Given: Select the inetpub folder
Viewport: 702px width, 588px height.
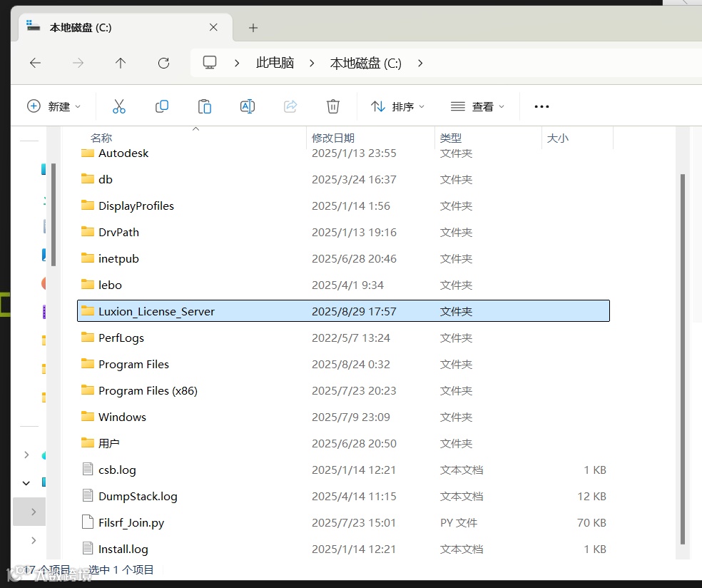Looking at the screenshot, I should tap(343, 258).
